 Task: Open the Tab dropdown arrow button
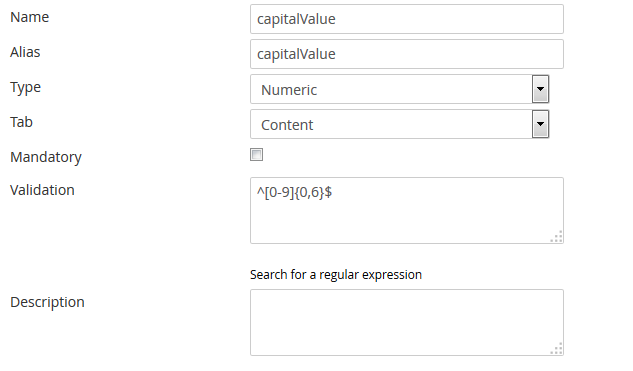pos(540,124)
